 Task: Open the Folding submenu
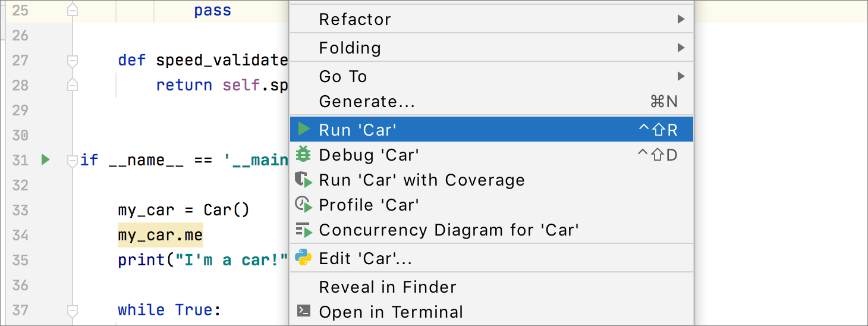click(x=492, y=48)
